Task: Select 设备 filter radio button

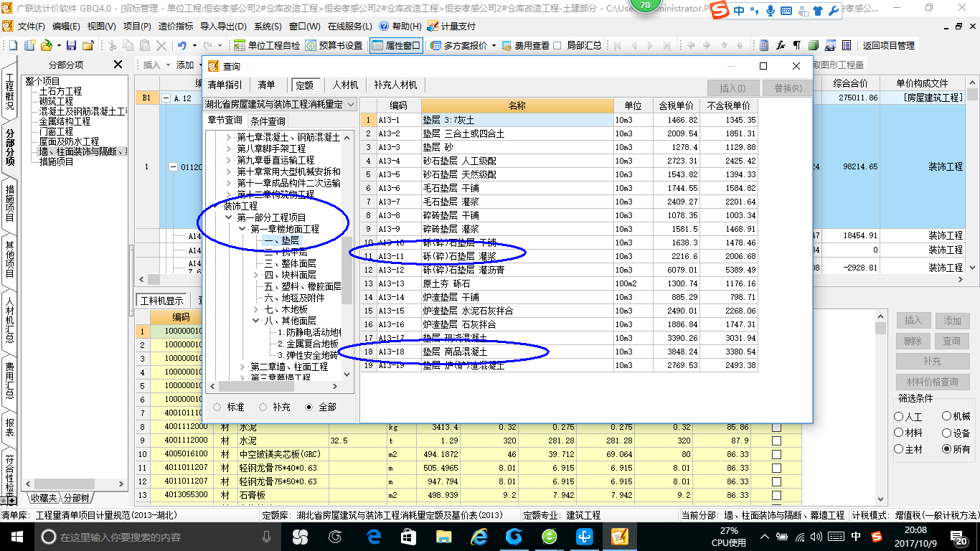Action: pyautogui.click(x=946, y=433)
